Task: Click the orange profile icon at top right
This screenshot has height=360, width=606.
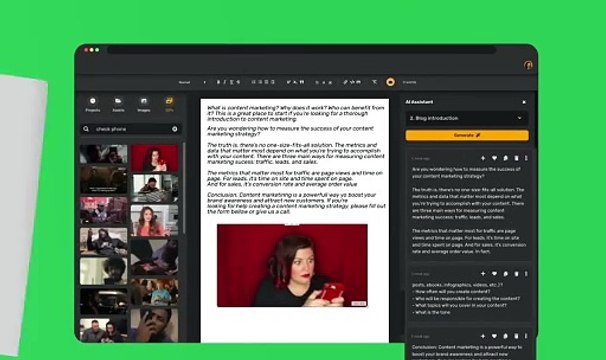Action: click(528, 65)
